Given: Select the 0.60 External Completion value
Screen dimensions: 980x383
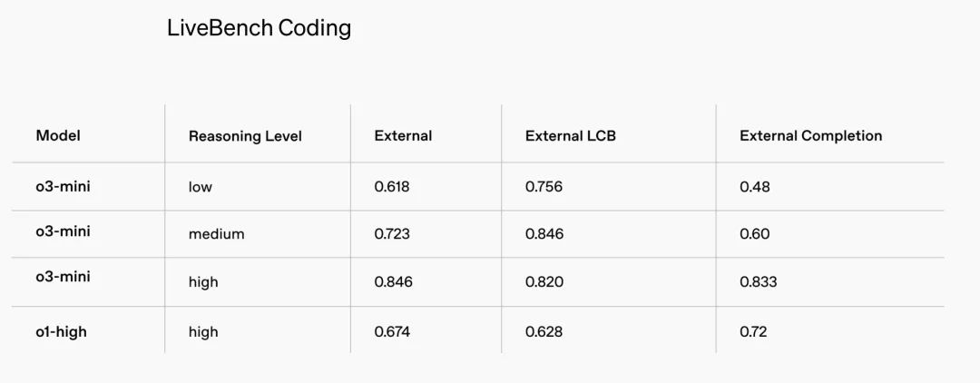Looking at the screenshot, I should pyautogui.click(x=755, y=234).
